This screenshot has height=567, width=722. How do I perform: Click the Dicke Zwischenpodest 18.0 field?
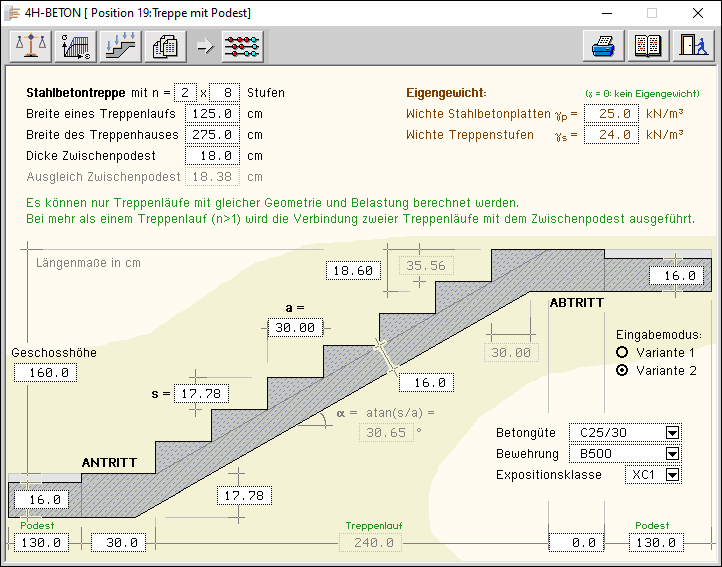pos(212,156)
